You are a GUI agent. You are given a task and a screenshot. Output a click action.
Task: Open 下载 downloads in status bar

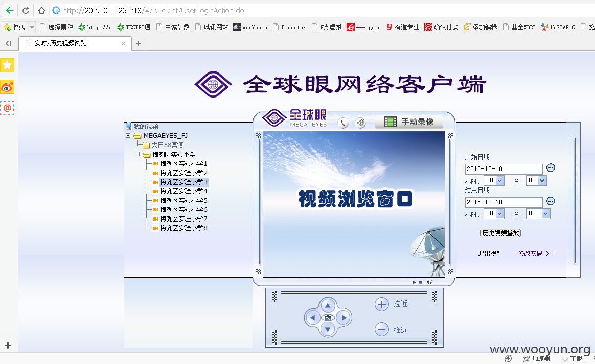click(572, 359)
